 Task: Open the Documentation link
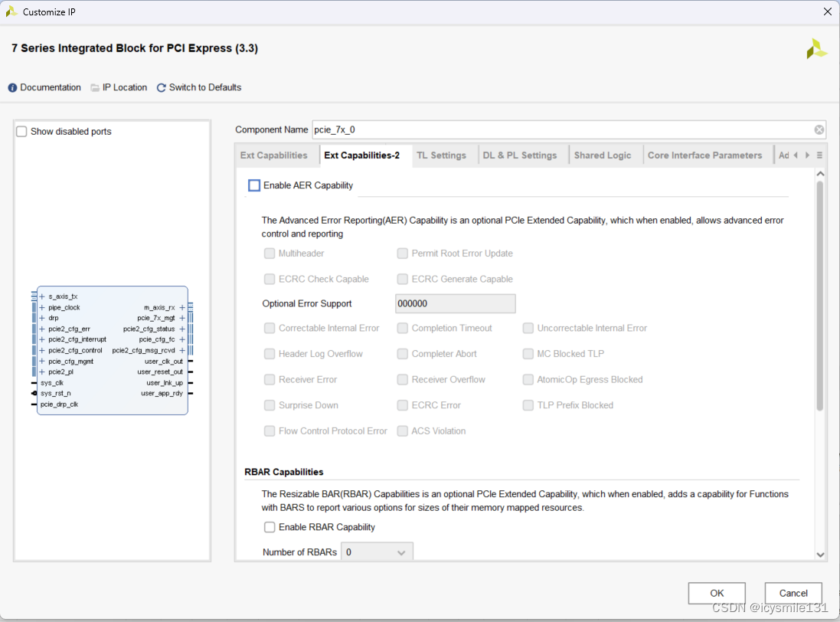coord(51,87)
